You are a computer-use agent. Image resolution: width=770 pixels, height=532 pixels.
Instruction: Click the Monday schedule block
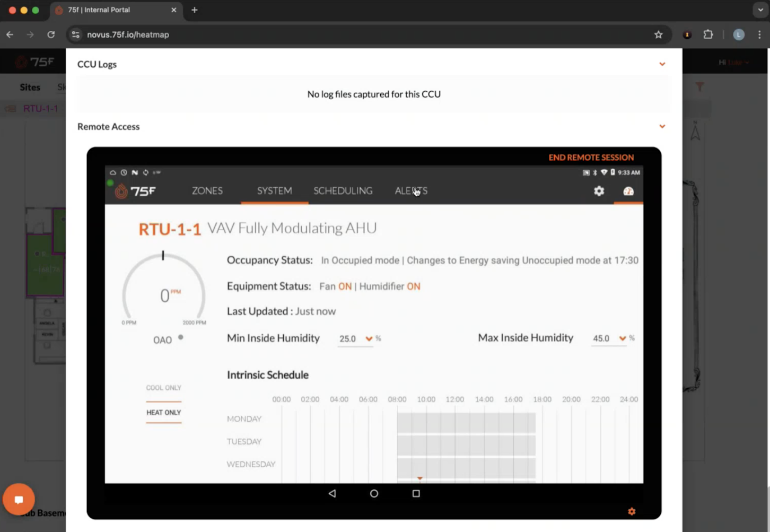click(x=466, y=422)
